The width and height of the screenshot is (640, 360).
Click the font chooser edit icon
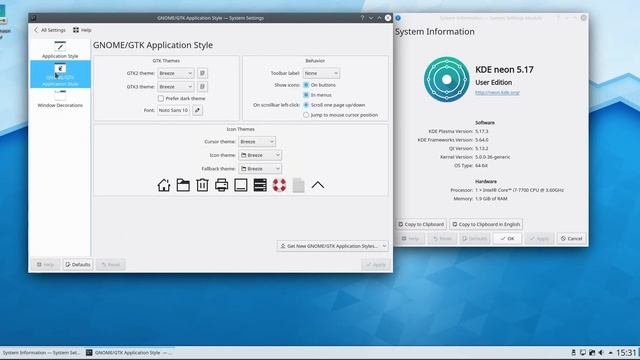(198, 110)
